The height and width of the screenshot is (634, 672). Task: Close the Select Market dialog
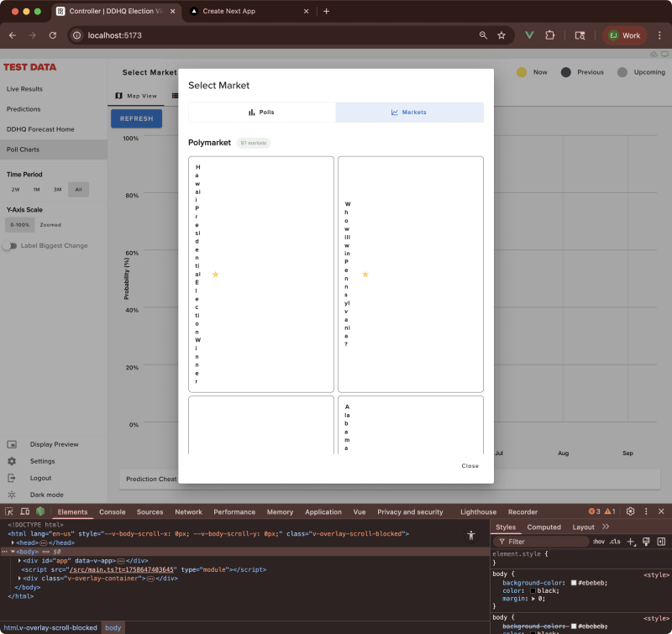point(470,465)
